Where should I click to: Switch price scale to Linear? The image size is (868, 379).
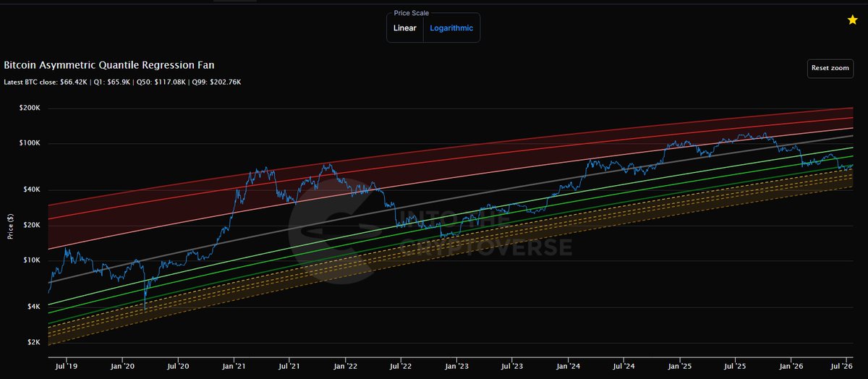coord(405,28)
